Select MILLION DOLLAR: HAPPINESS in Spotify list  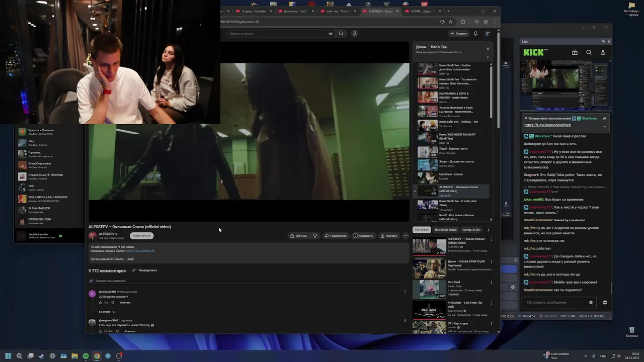(49, 199)
